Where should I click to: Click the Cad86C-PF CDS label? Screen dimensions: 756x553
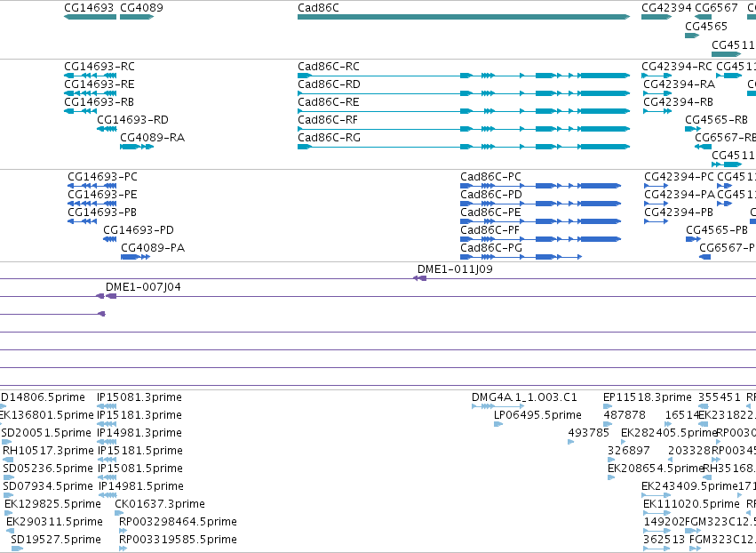click(x=489, y=230)
